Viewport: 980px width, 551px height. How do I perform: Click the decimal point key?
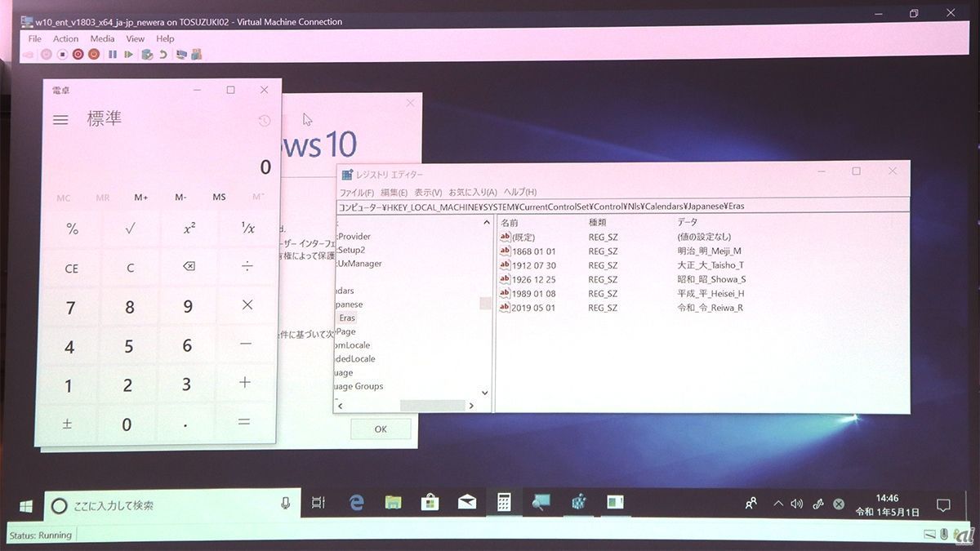tap(185, 424)
